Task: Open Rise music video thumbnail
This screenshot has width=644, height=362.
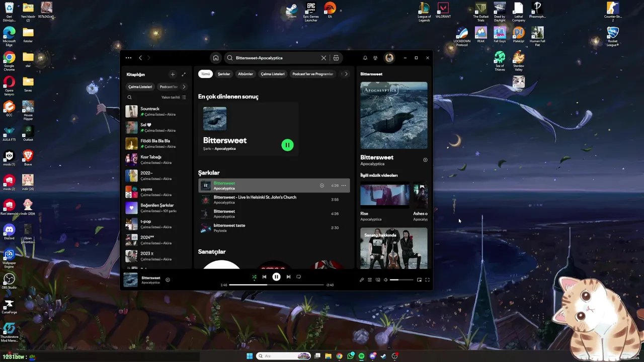Action: [x=385, y=196]
